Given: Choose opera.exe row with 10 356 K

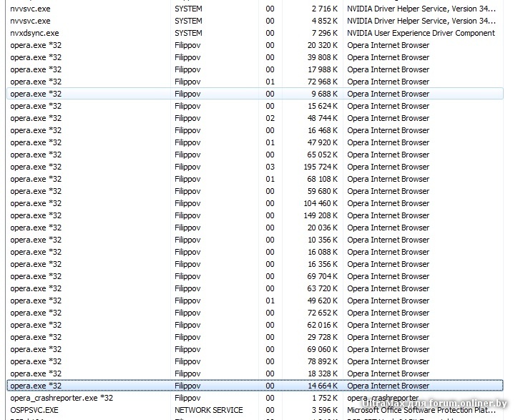Looking at the screenshot, I should pos(255,240).
